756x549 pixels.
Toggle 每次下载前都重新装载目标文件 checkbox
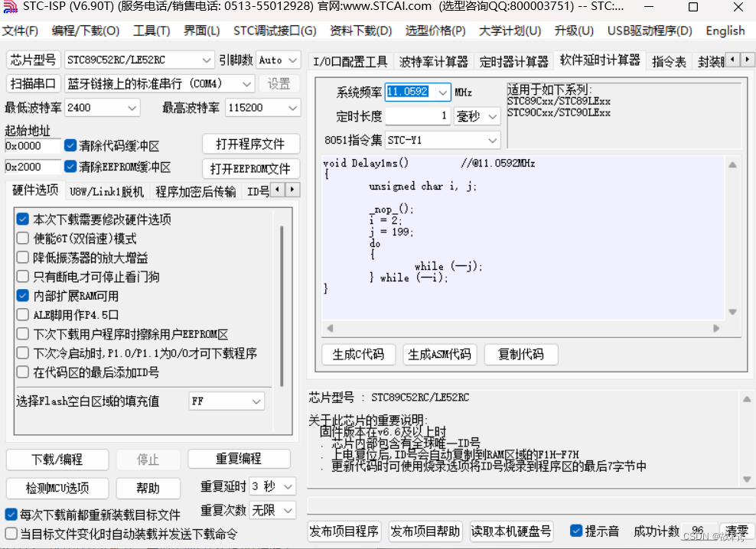click(x=11, y=515)
